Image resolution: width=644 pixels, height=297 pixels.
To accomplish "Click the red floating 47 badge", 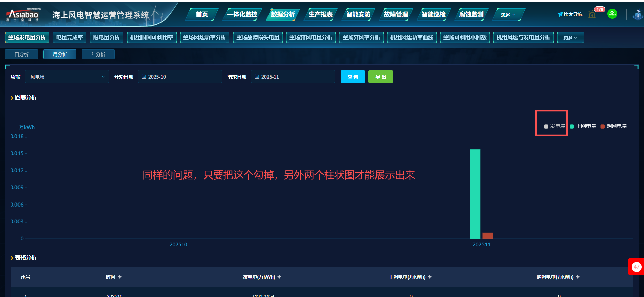I will (636, 267).
